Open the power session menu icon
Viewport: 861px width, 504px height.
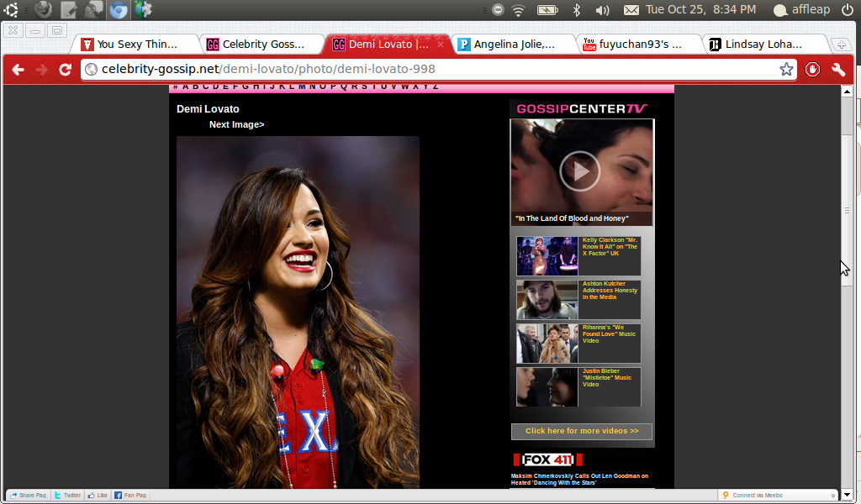coord(848,9)
